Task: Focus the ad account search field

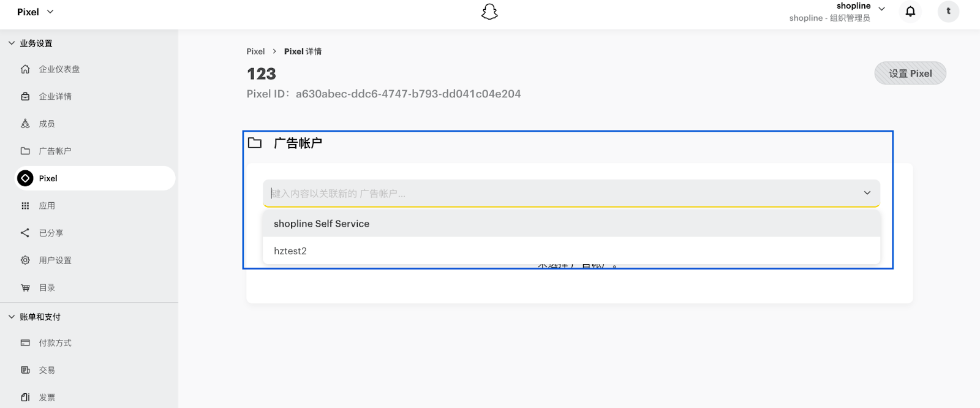Action: coord(563,194)
